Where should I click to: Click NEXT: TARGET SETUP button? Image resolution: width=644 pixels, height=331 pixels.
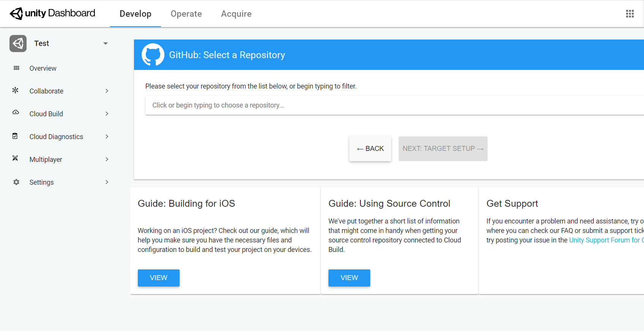pos(443,149)
